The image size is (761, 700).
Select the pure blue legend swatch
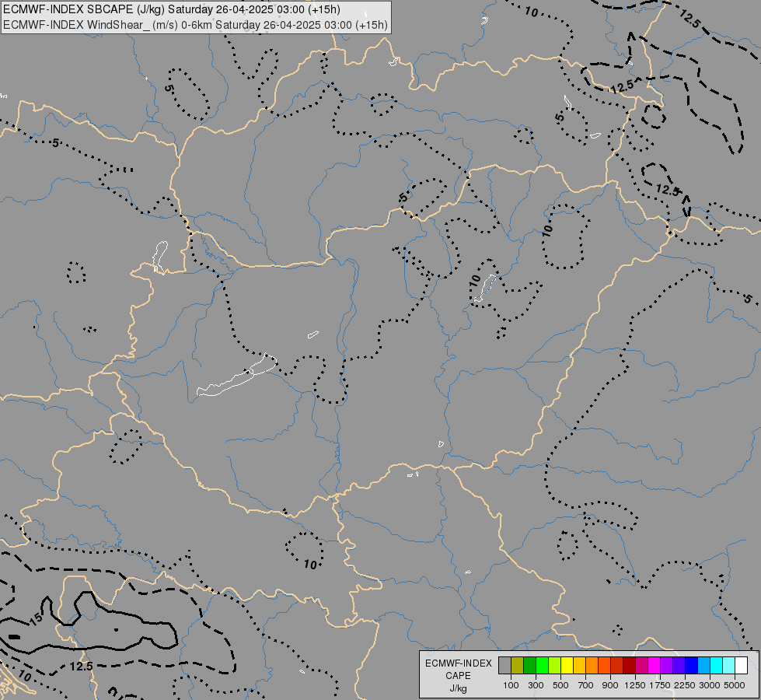[x=692, y=666]
